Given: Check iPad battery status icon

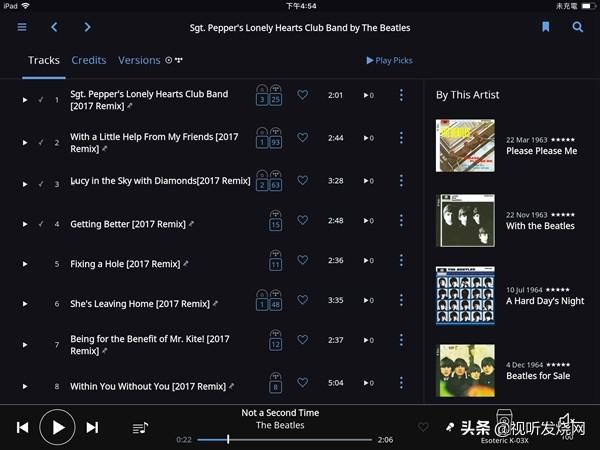Looking at the screenshot, I should coord(589,6).
